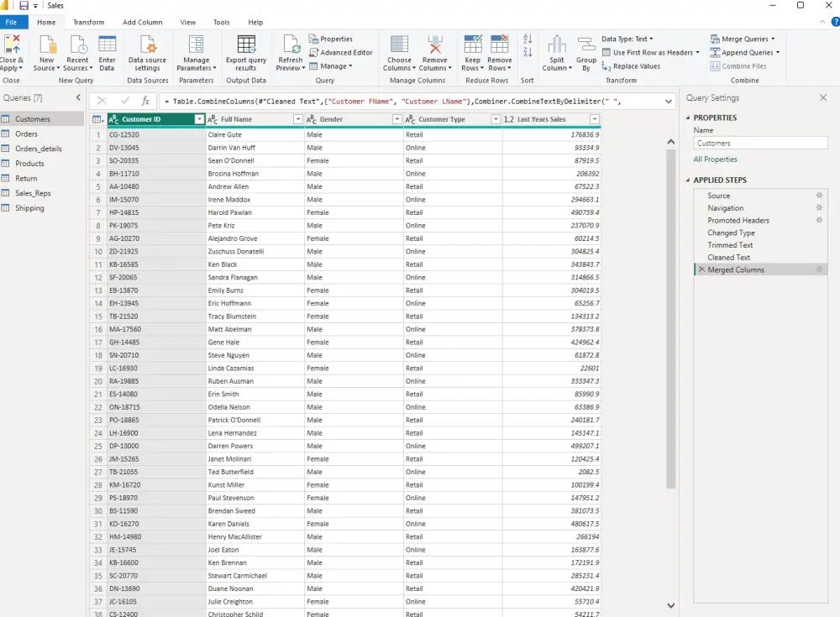
Task: Select the Orders_details query
Action: click(x=42, y=149)
